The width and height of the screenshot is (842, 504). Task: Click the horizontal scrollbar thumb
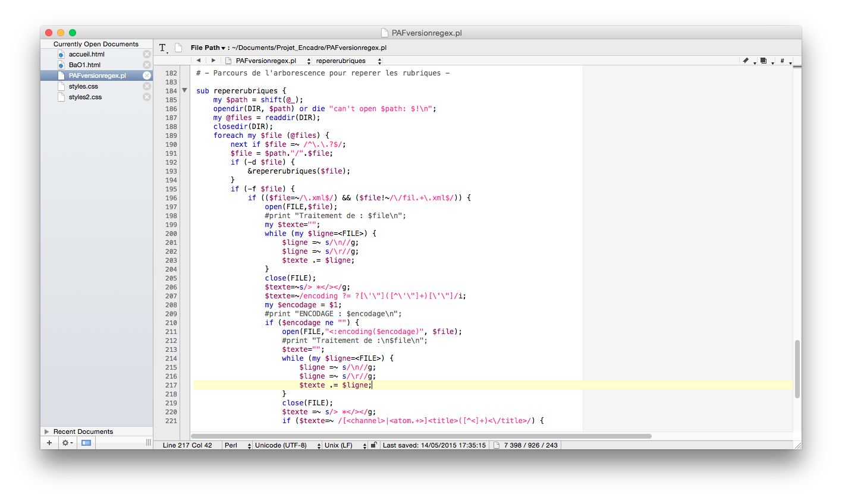pos(421,436)
